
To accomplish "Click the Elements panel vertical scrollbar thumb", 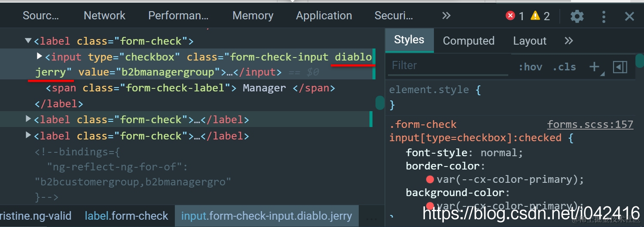I will click(380, 103).
